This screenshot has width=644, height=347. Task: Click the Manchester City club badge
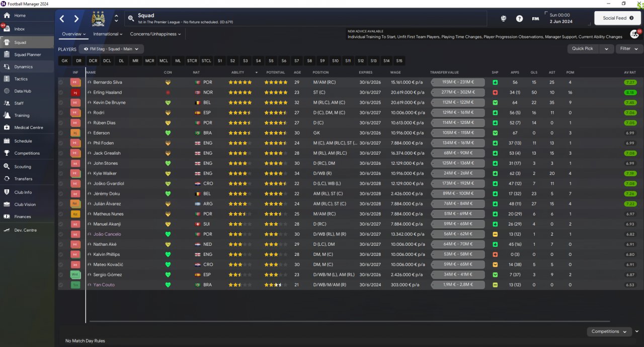pos(98,19)
